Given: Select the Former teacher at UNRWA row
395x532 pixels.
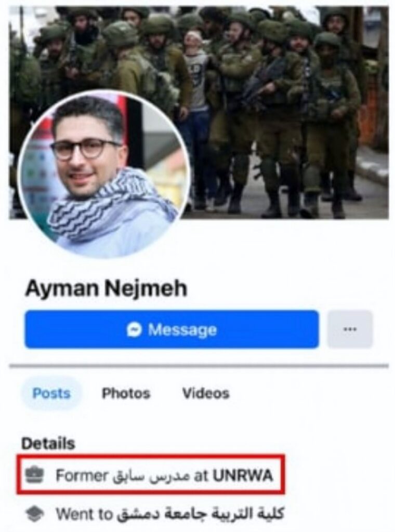Looking at the screenshot, I should click(150, 475).
